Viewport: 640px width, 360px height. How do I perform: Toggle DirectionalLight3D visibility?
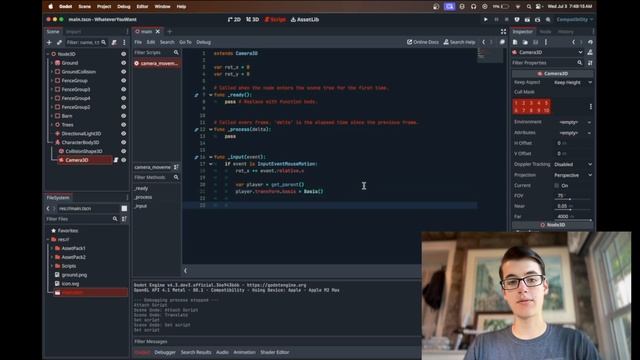(123, 133)
